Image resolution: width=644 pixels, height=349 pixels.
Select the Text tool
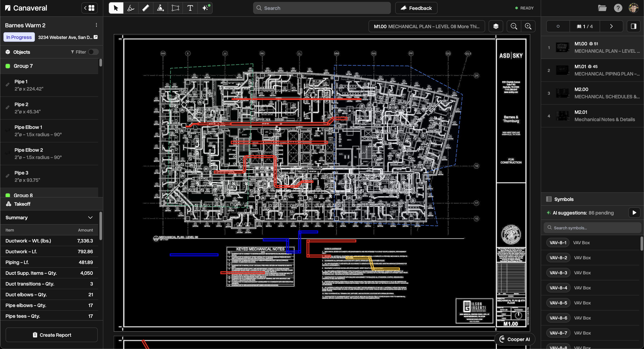pyautogui.click(x=190, y=8)
